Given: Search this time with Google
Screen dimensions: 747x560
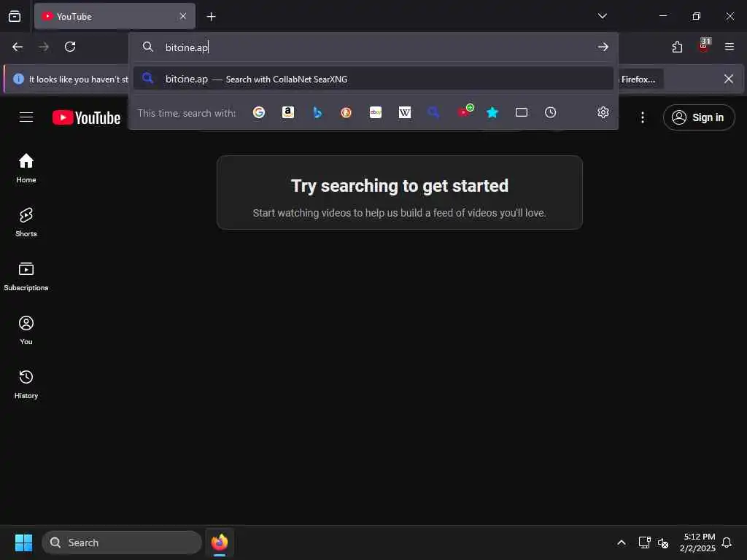Looking at the screenshot, I should point(259,112).
